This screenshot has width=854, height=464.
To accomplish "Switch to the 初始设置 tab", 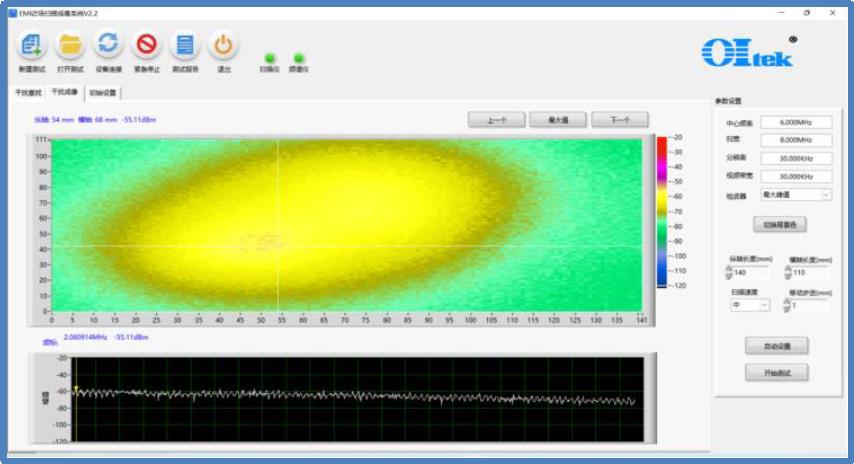I will (103, 92).
